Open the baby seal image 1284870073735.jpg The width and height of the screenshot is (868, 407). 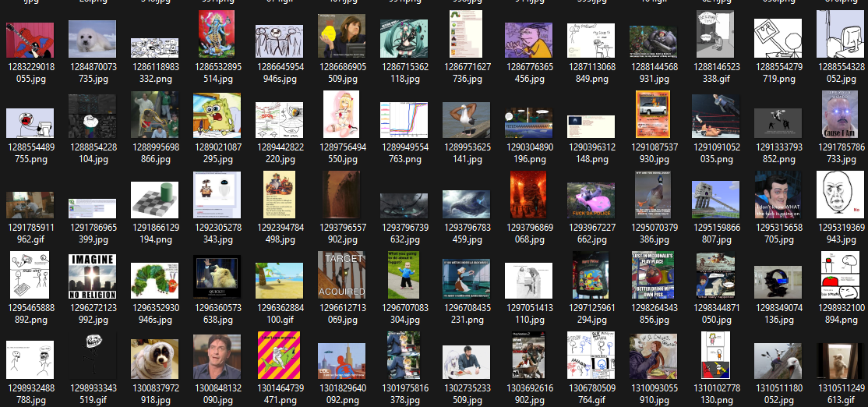(x=93, y=39)
